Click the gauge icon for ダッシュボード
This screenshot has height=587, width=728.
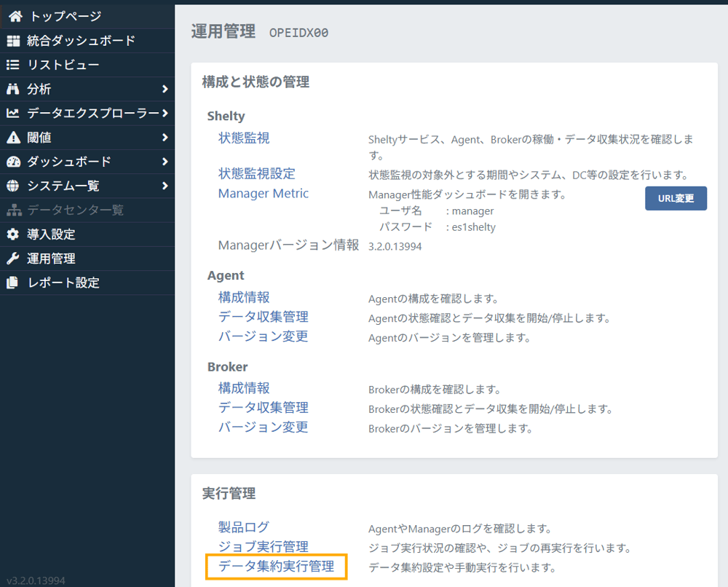[13, 162]
